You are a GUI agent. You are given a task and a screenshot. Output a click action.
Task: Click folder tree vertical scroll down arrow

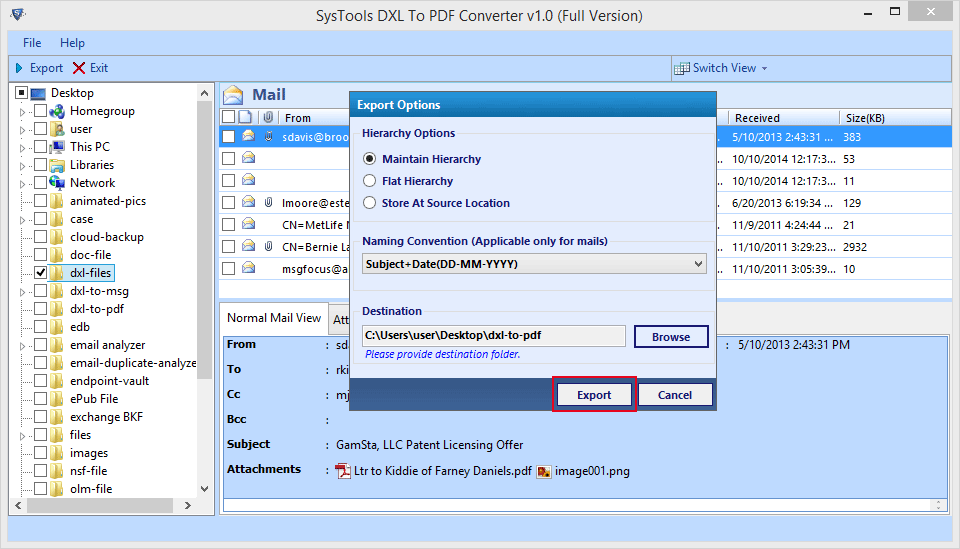pos(204,488)
